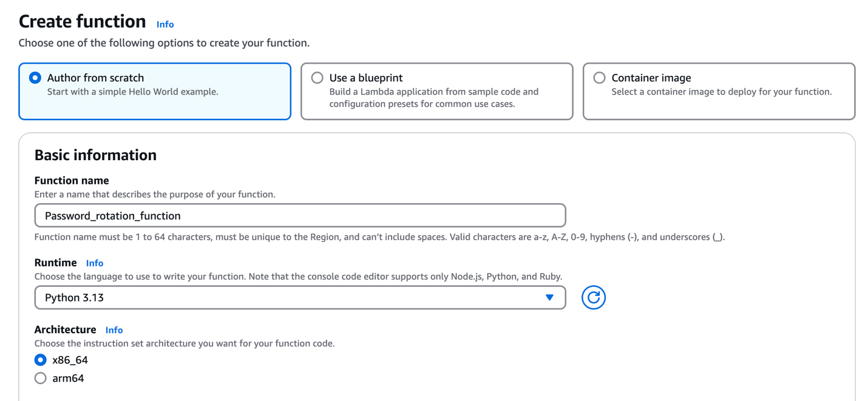Click the Container image card description
This screenshot has width=868, height=401.
click(x=721, y=92)
